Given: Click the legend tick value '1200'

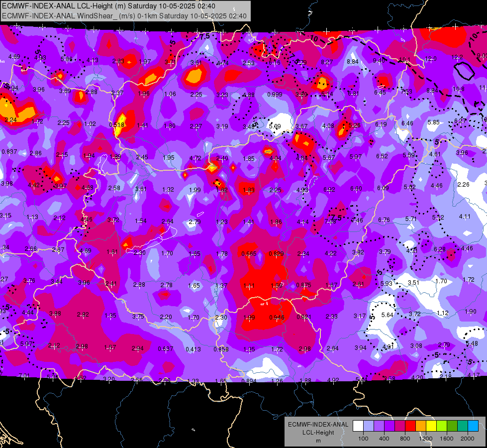Looking at the screenshot, I should (x=426, y=439).
